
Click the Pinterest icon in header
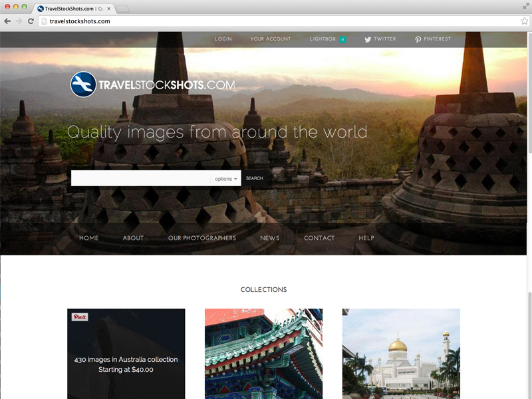(418, 39)
